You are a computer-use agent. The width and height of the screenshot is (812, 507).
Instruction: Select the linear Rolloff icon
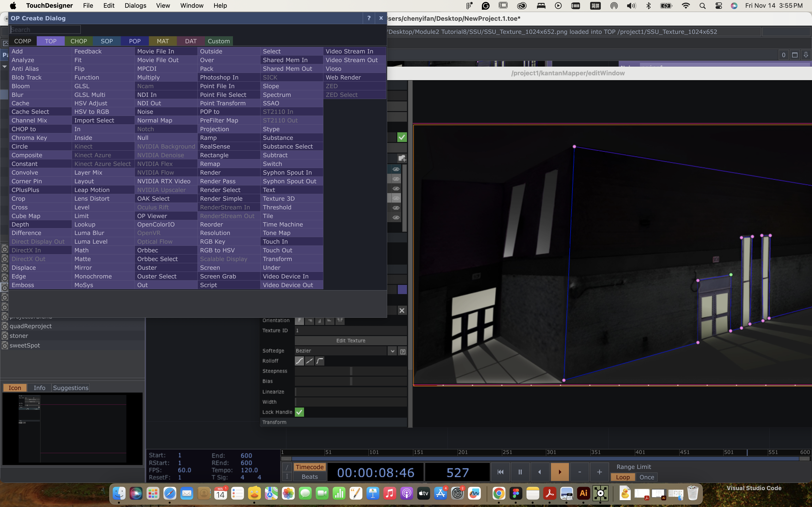[309, 361]
